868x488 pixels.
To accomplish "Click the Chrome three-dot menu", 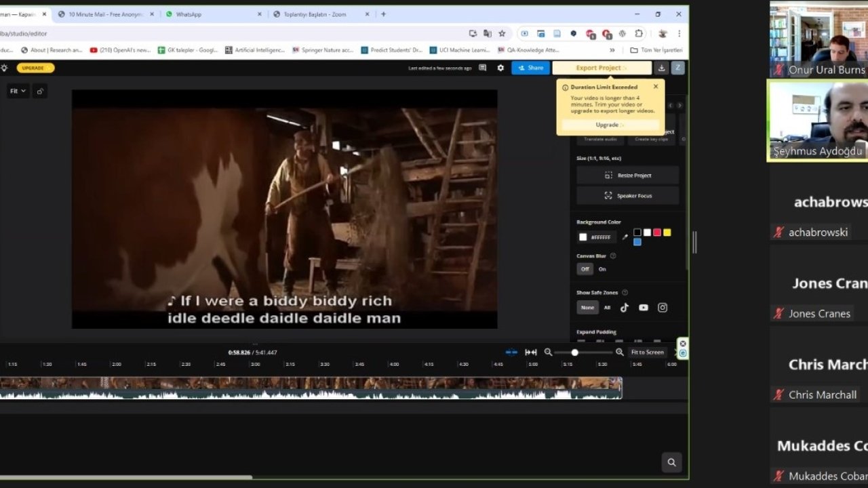I will pos(679,33).
